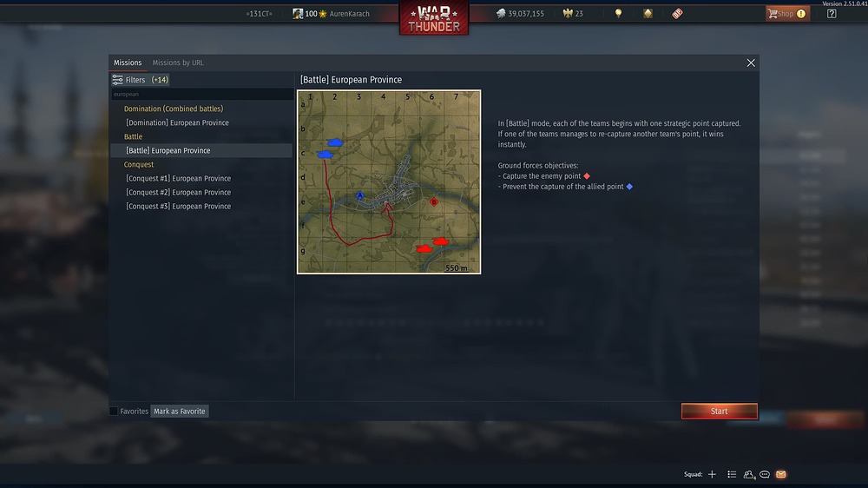Collapse the Domination (Combined battles) category
868x488 pixels.
(174, 109)
